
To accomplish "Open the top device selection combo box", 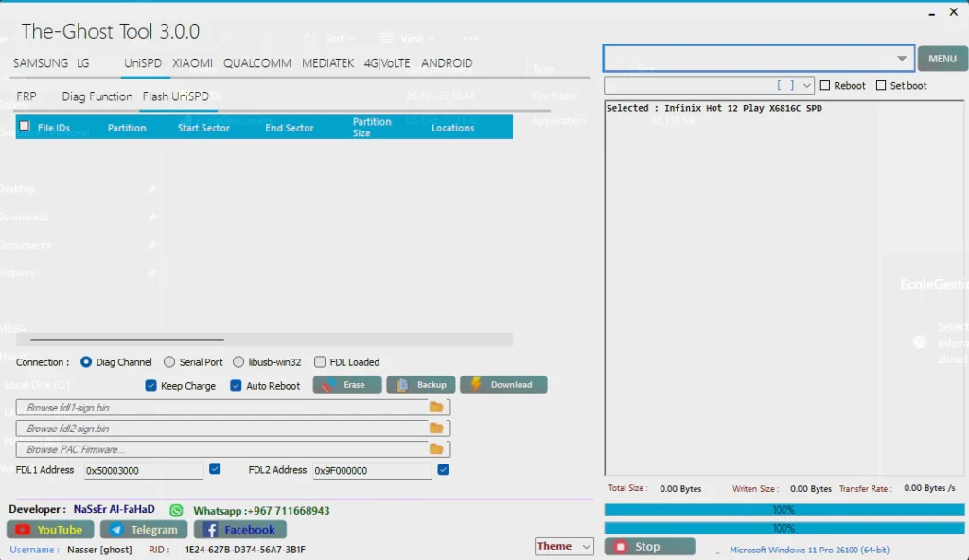I will (758, 59).
